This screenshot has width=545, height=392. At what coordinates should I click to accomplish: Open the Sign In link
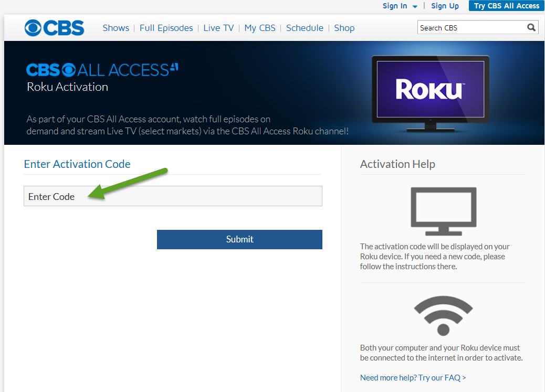(395, 6)
